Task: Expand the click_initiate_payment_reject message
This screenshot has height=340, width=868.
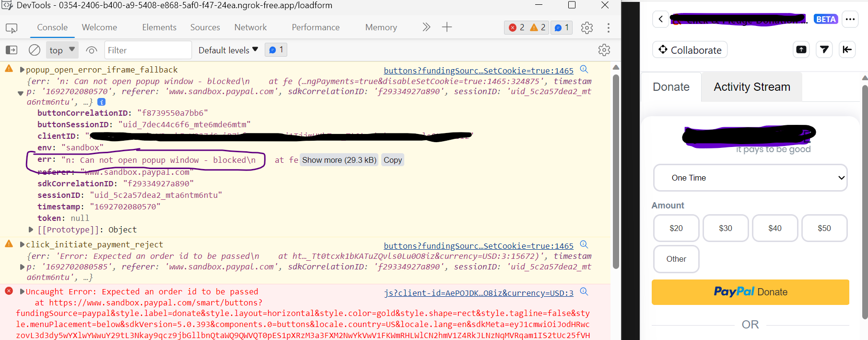Action: pos(22,244)
